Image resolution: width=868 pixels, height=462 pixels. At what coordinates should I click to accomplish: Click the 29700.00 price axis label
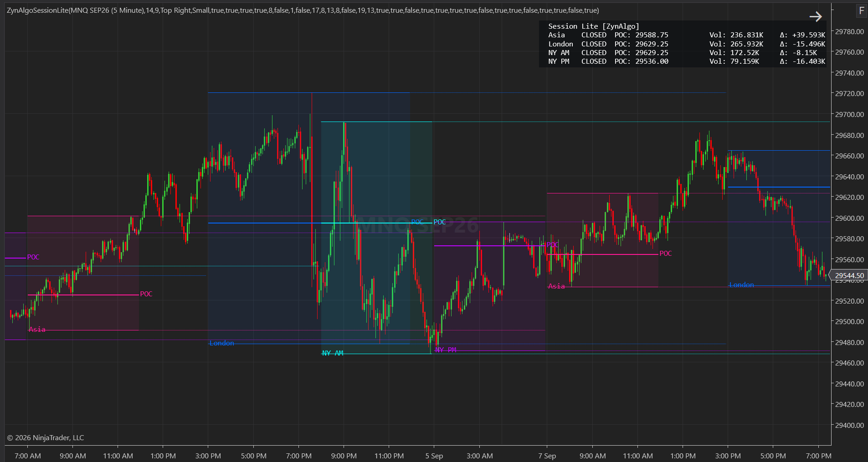849,114
